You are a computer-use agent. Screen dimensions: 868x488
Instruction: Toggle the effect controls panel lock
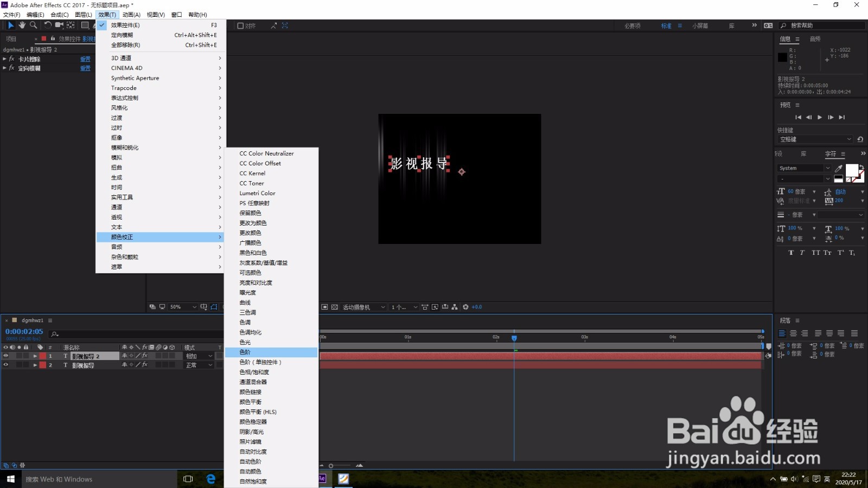pyautogui.click(x=53, y=38)
